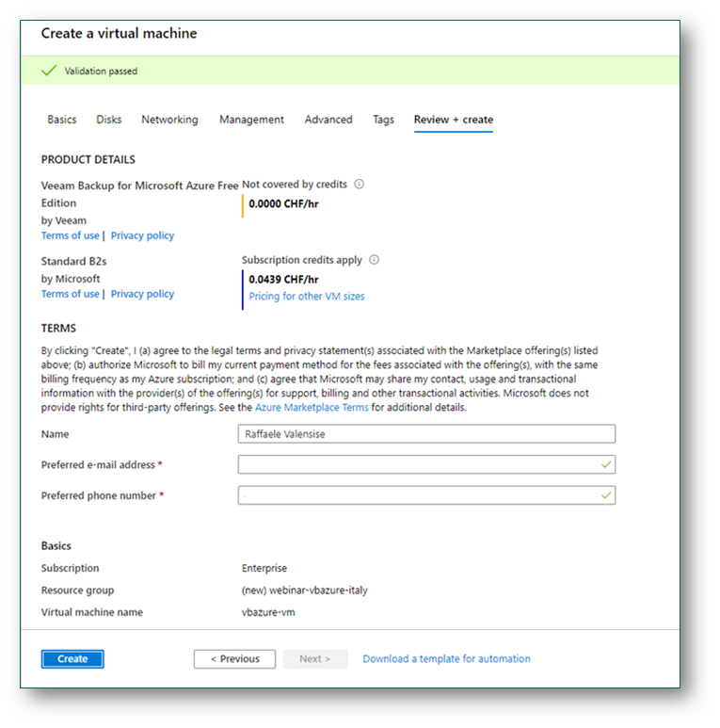
Task: Download a template for automation
Action: coord(446,659)
